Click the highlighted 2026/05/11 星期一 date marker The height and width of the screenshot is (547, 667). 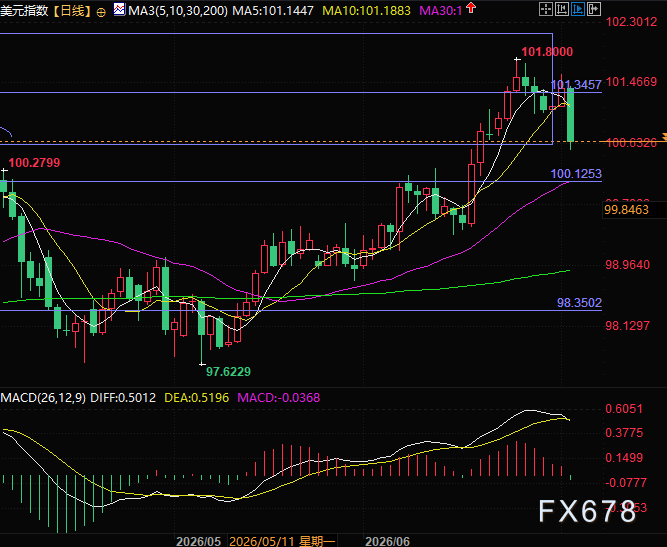(x=282, y=541)
